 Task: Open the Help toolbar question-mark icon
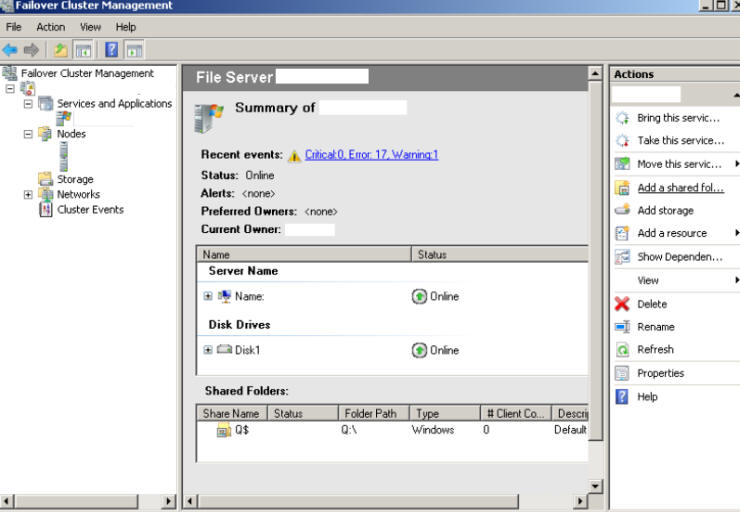coord(111,50)
